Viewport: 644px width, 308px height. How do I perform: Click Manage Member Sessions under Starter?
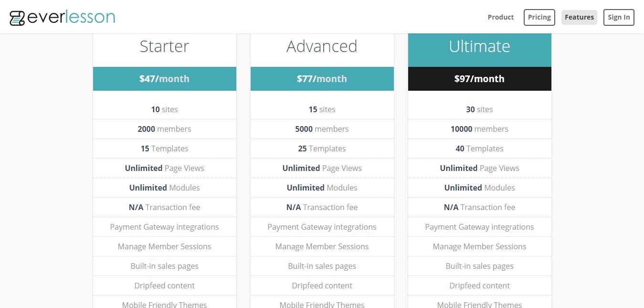(x=164, y=246)
